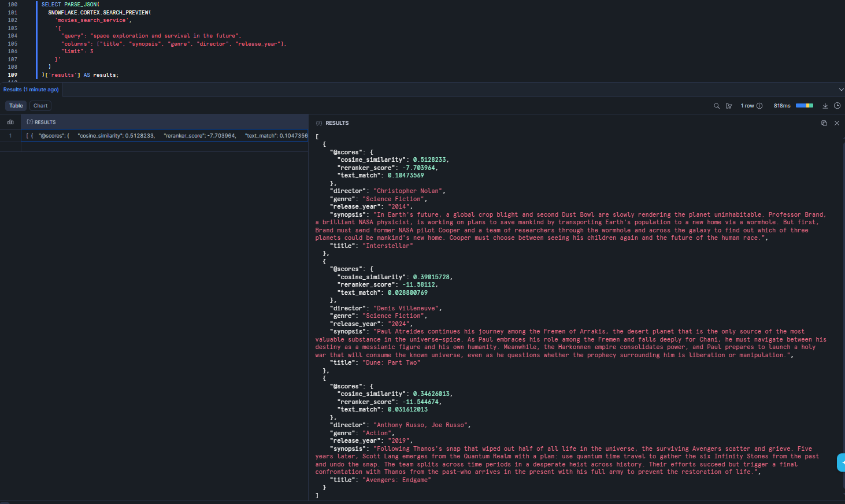This screenshot has height=504, width=845.
Task: Open column statistics chart icon
Action: click(x=10, y=122)
